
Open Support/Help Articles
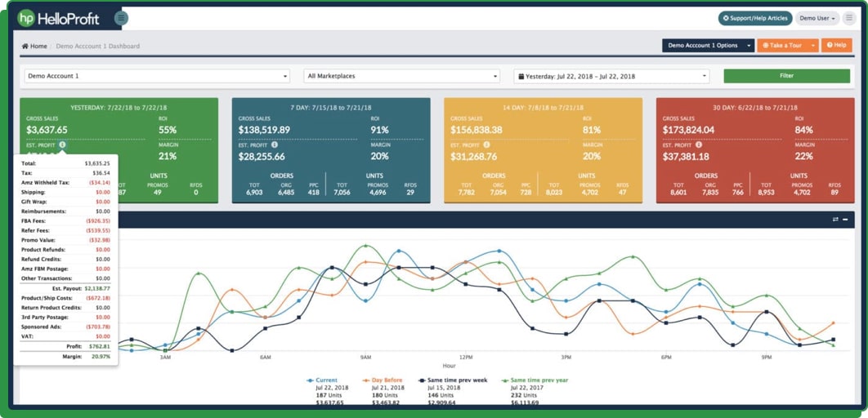pyautogui.click(x=755, y=18)
